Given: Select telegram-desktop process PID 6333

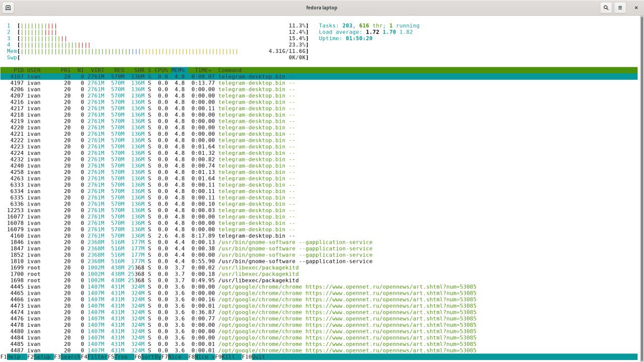Looking at the screenshot, I should coord(319,185).
